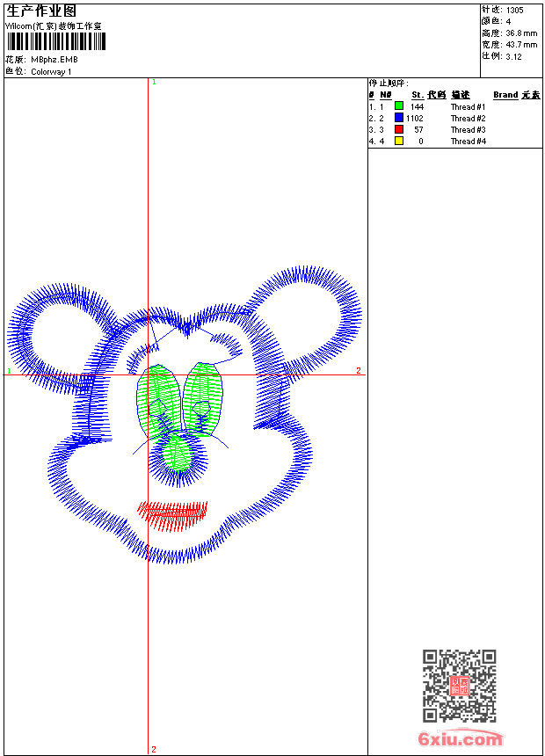
Task: Select the 'Thread #1' description text
Action: (468, 106)
